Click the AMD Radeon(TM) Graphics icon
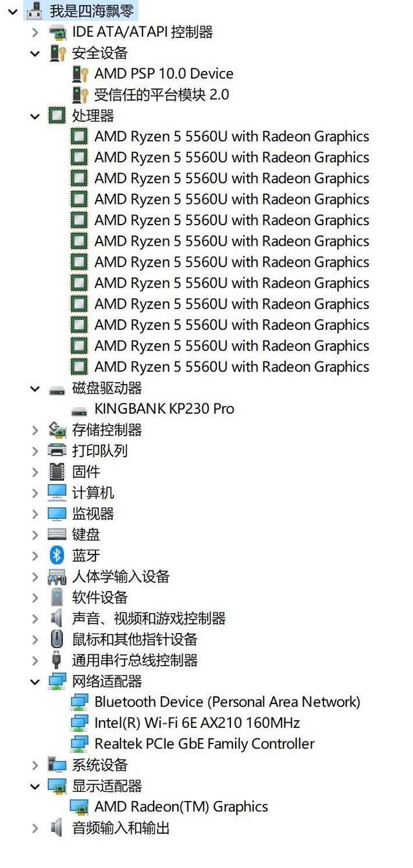 79,807
